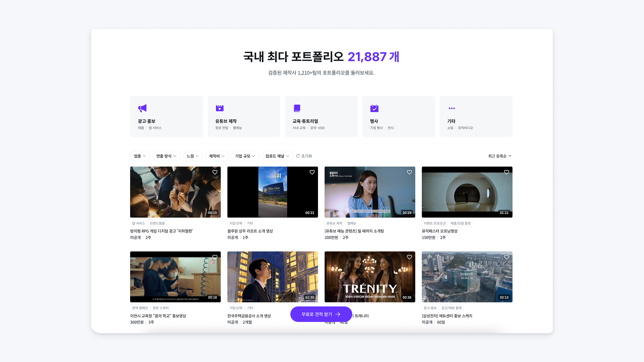Click the book icon for 교육·튜토리얼
The height and width of the screenshot is (362, 644).
[297, 108]
